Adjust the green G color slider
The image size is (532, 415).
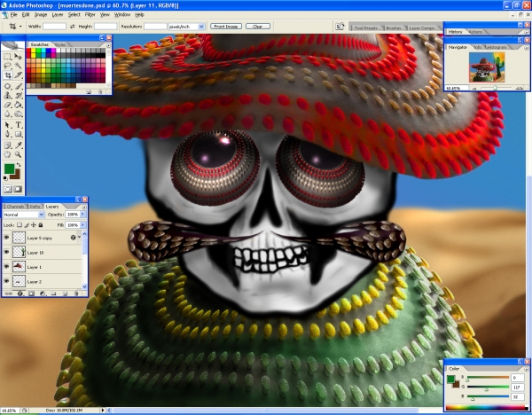pos(488,388)
